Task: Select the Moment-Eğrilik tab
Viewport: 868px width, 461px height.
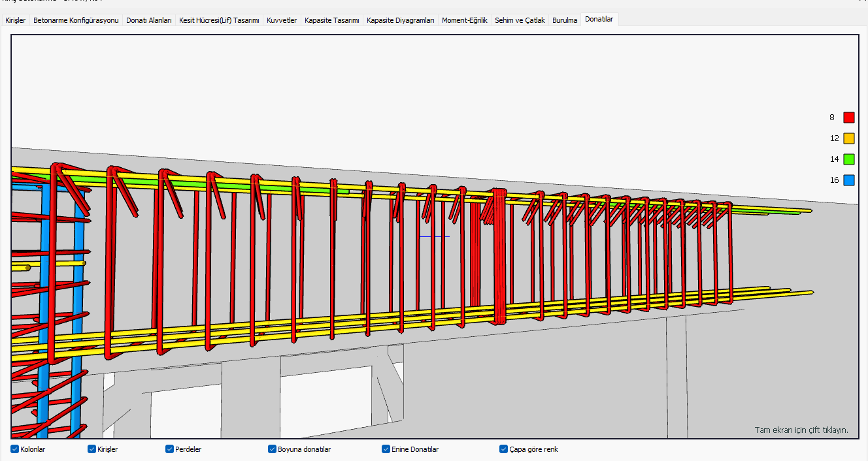Action: click(465, 20)
